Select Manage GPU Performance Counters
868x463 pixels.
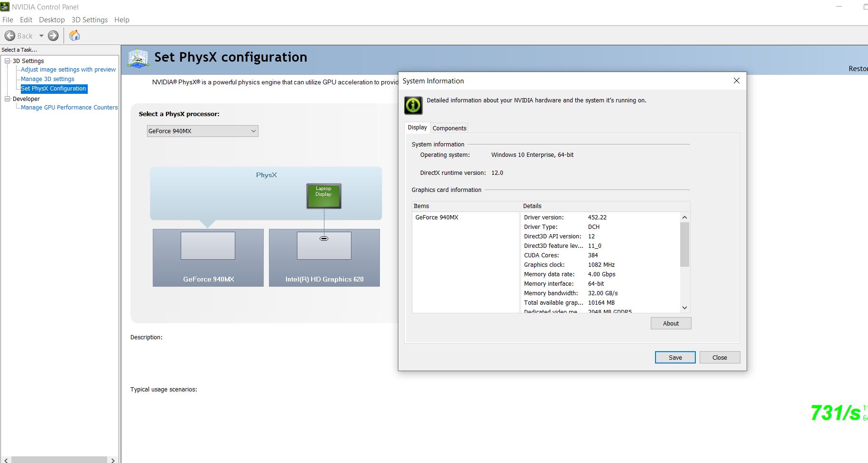[69, 108]
